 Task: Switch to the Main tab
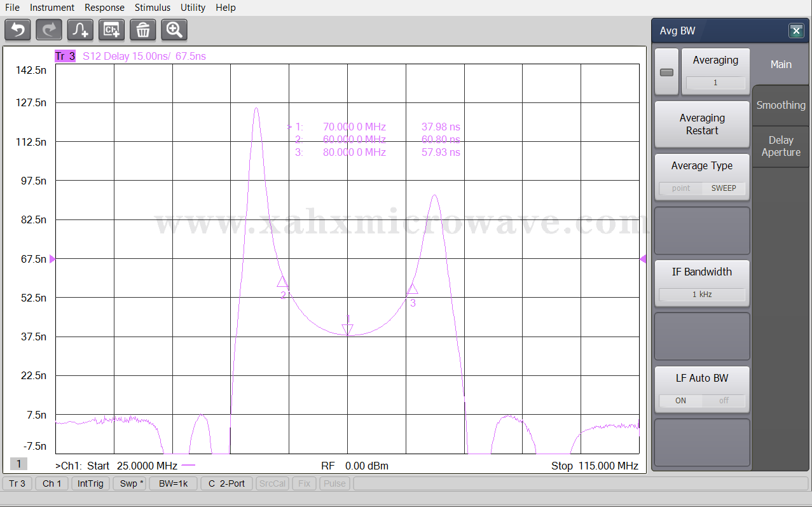coord(781,64)
